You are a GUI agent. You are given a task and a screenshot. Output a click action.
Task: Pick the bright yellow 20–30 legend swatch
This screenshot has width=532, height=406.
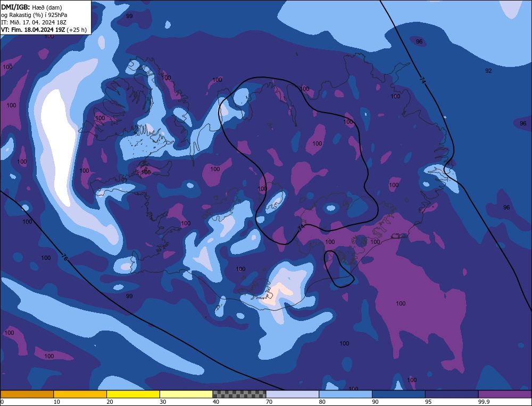pos(133,394)
